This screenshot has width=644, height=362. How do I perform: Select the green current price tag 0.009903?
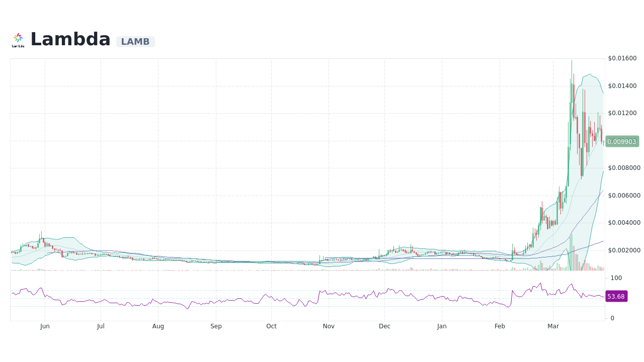pos(622,141)
